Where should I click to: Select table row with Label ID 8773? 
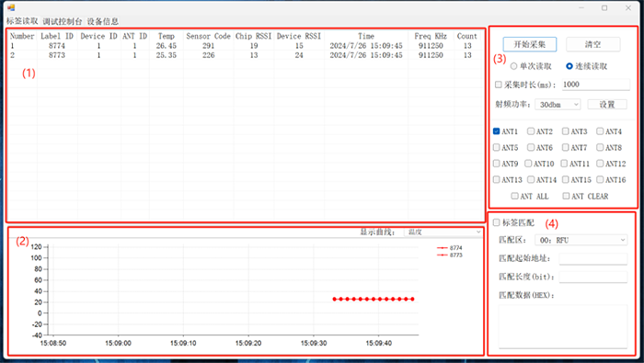(x=246, y=55)
